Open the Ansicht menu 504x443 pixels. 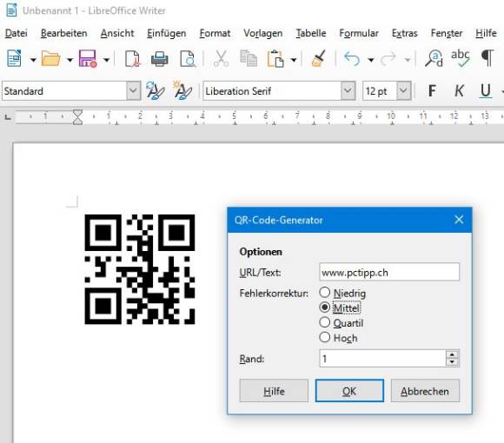tap(117, 33)
